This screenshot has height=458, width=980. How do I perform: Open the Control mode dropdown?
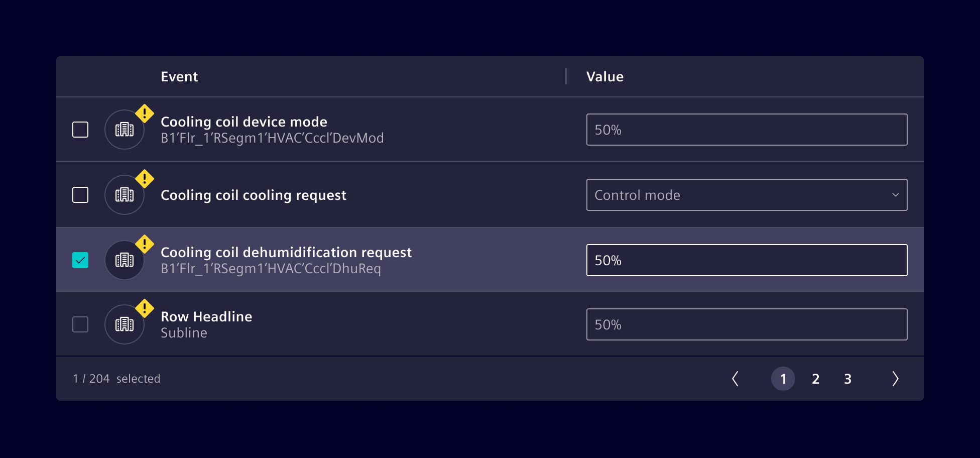747,195
